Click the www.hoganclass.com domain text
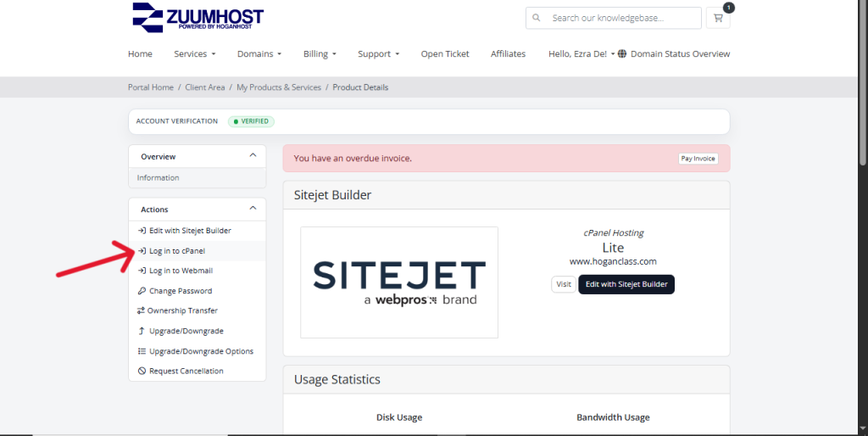Screen dimensions: 868x436 (613, 261)
